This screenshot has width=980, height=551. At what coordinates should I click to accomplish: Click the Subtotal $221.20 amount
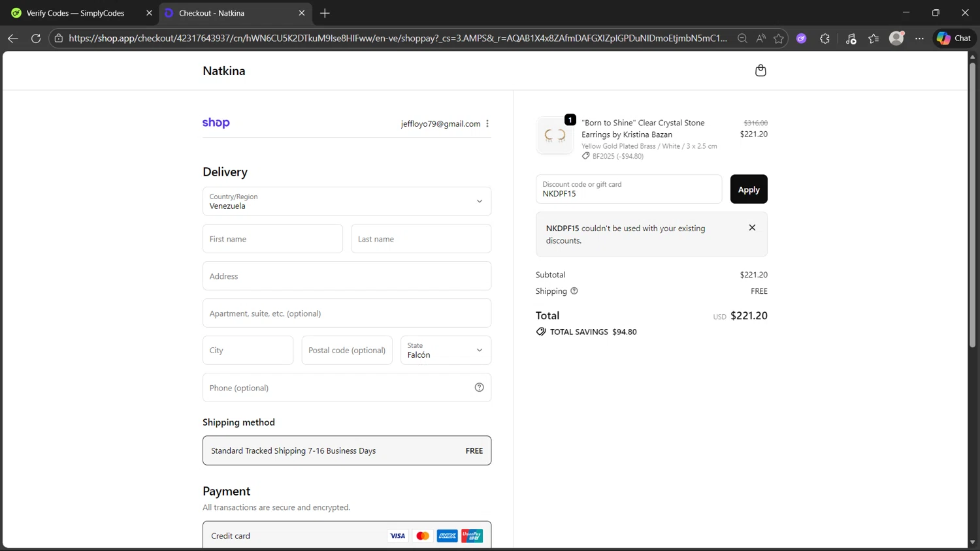(754, 275)
